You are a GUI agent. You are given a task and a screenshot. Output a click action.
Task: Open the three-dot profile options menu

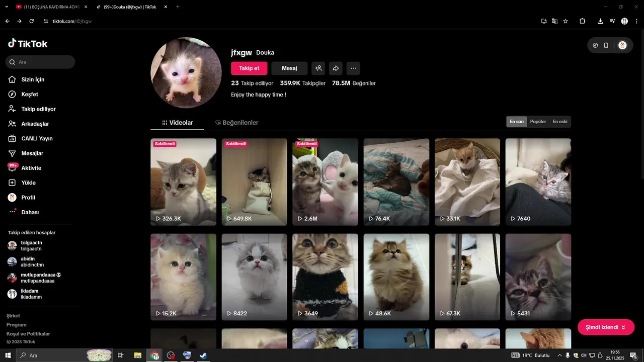tap(353, 68)
